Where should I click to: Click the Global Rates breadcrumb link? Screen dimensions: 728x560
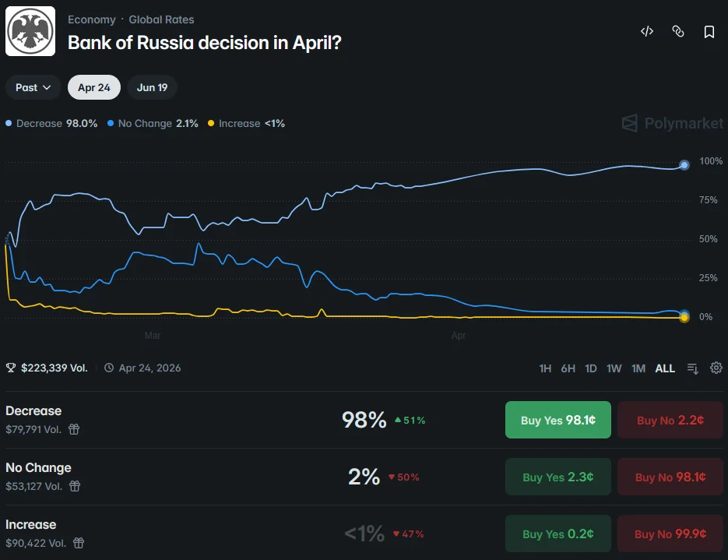click(161, 19)
